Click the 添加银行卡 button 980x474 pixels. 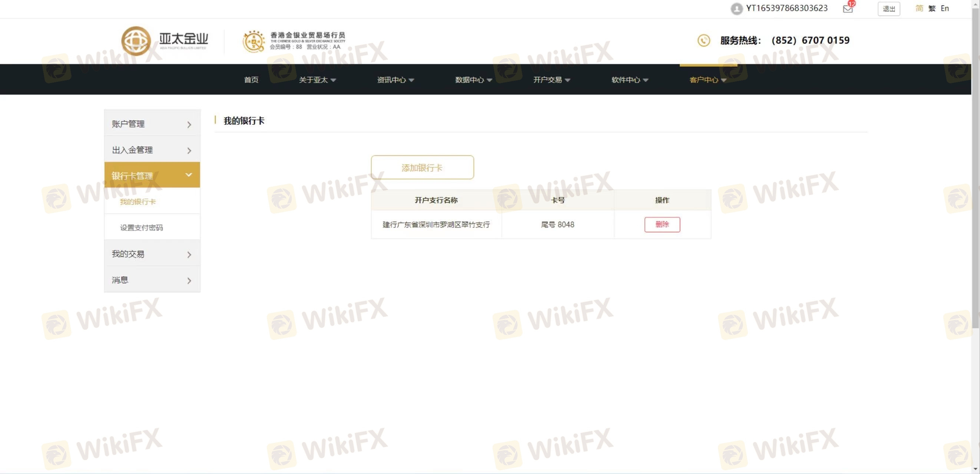click(422, 167)
